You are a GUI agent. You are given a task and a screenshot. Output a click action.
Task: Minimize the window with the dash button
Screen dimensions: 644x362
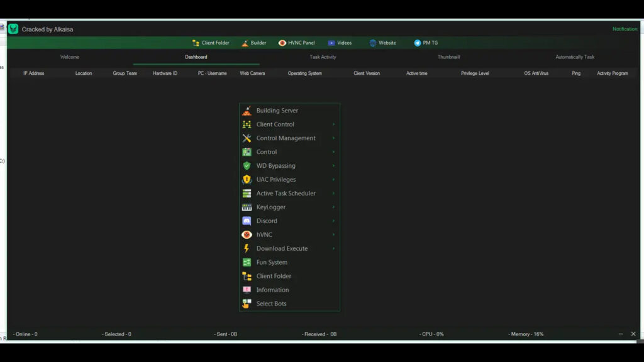tap(621, 334)
